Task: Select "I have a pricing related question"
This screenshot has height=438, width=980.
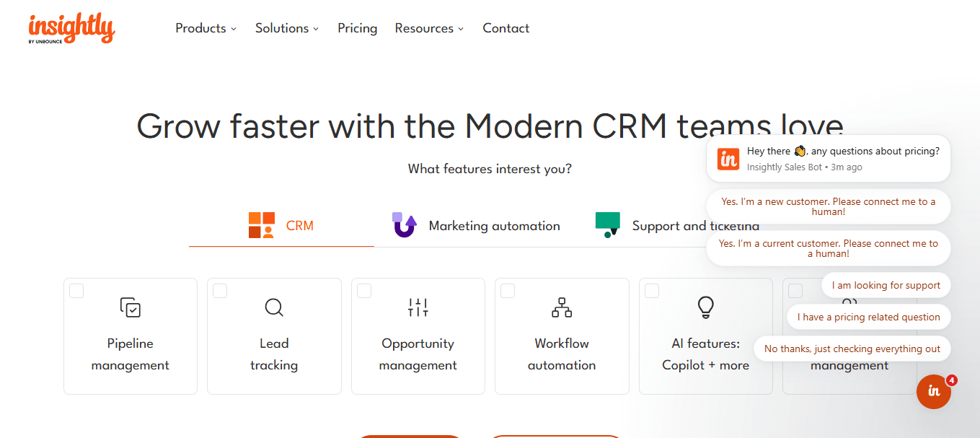Action: (868, 317)
